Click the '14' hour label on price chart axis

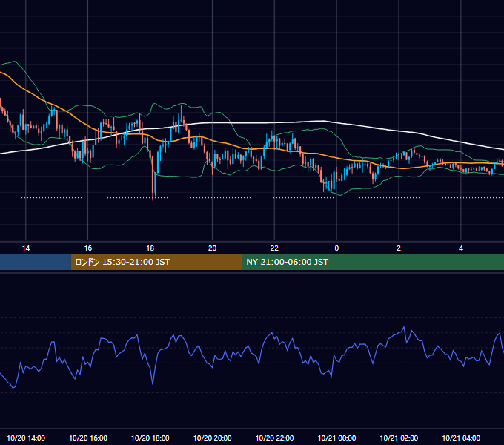click(26, 248)
